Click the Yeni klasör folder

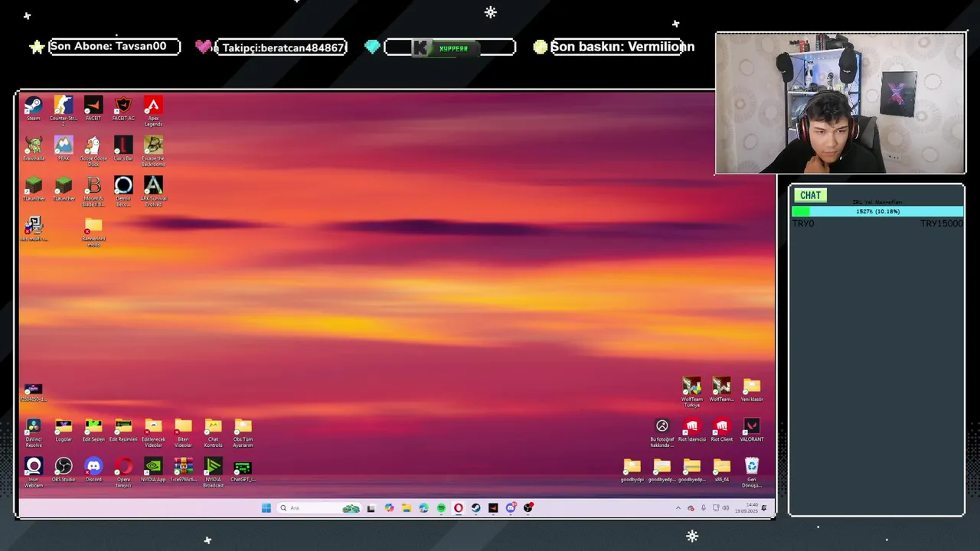point(752,390)
